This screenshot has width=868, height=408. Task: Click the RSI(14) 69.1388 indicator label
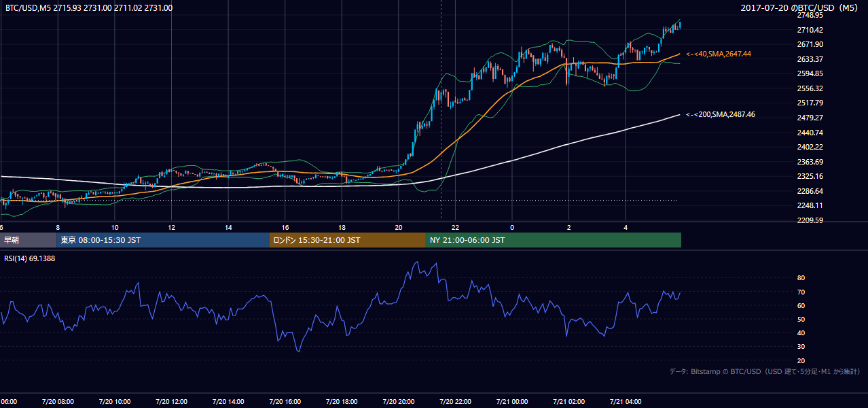[30, 258]
